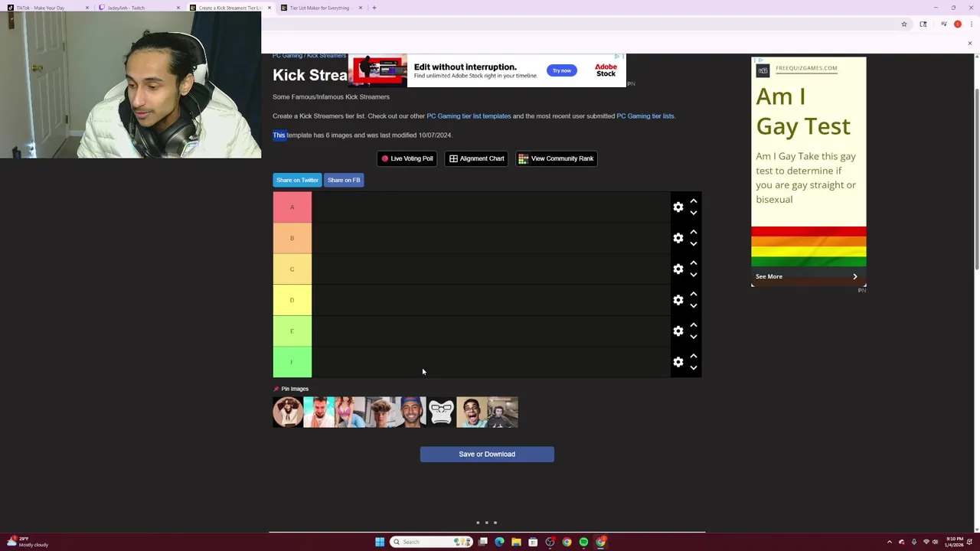980x551 pixels.
Task: Move tier F row down
Action: (694, 368)
